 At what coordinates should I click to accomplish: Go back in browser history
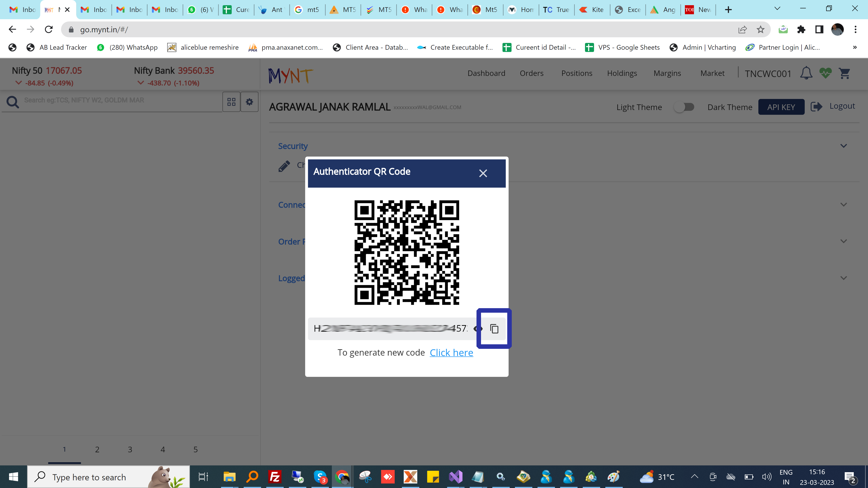pyautogui.click(x=12, y=30)
